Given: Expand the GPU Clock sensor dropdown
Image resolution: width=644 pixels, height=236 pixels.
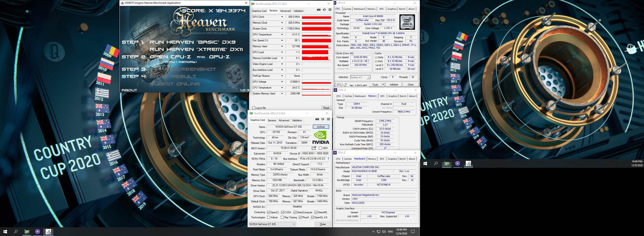Looking at the screenshot, I should coord(282,17).
